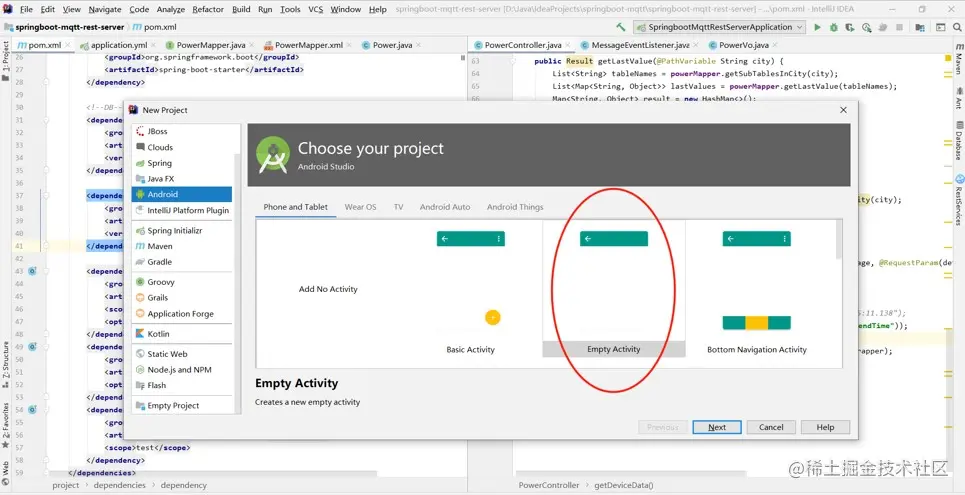Viewport: 965px width, 495px height.
Task: Choose the Add No Activity template
Action: pos(328,289)
